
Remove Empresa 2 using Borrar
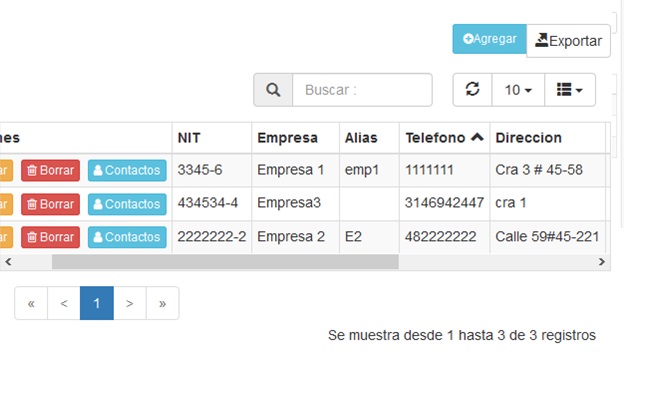coord(50,238)
